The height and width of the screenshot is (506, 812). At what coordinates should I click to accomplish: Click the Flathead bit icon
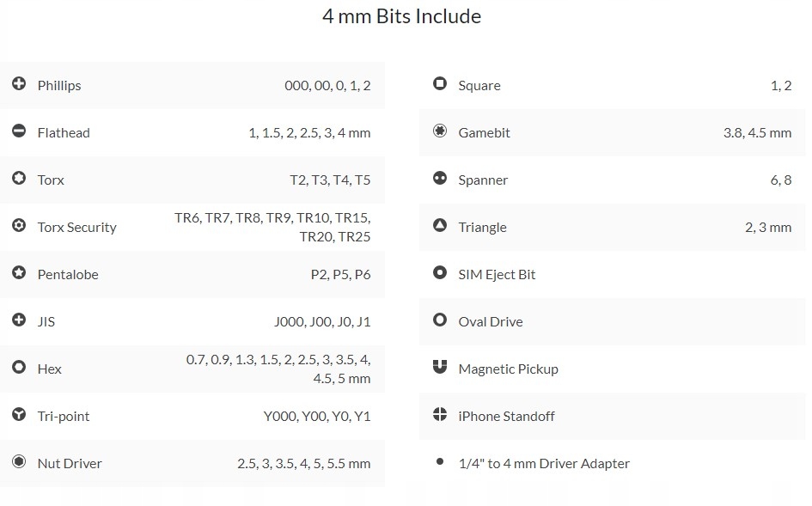point(19,131)
